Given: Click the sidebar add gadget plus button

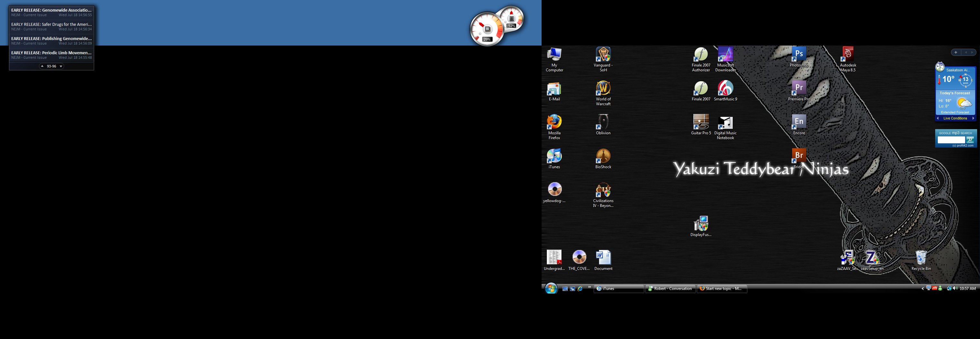Looking at the screenshot, I should (x=955, y=53).
